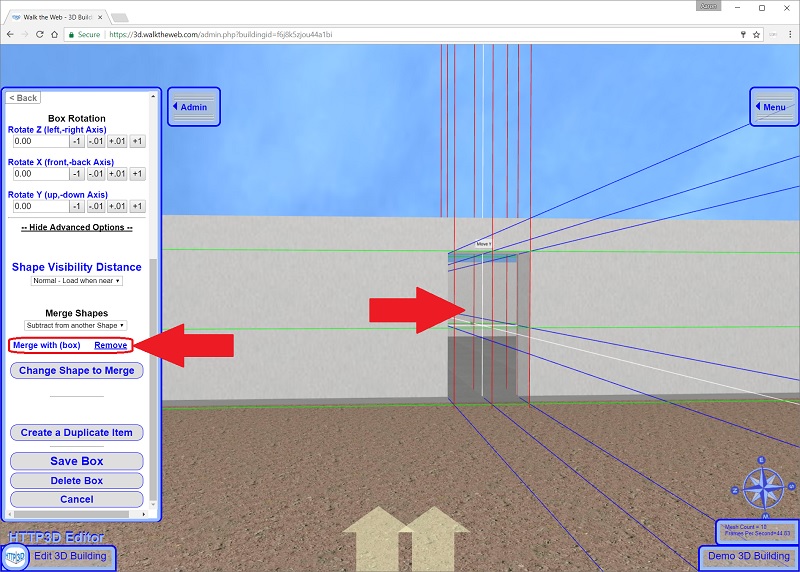Click Change Shape to Merge button
This screenshot has width=800, height=572.
click(x=77, y=370)
